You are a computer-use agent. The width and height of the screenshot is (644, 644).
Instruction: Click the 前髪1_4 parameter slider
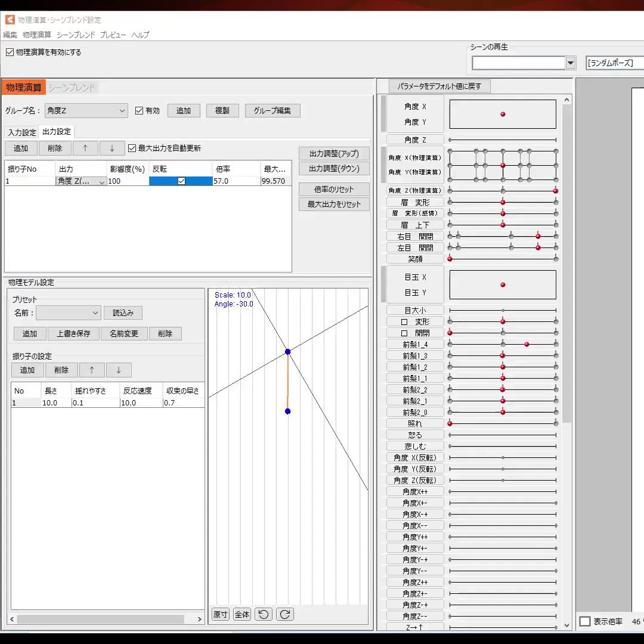coord(503,345)
